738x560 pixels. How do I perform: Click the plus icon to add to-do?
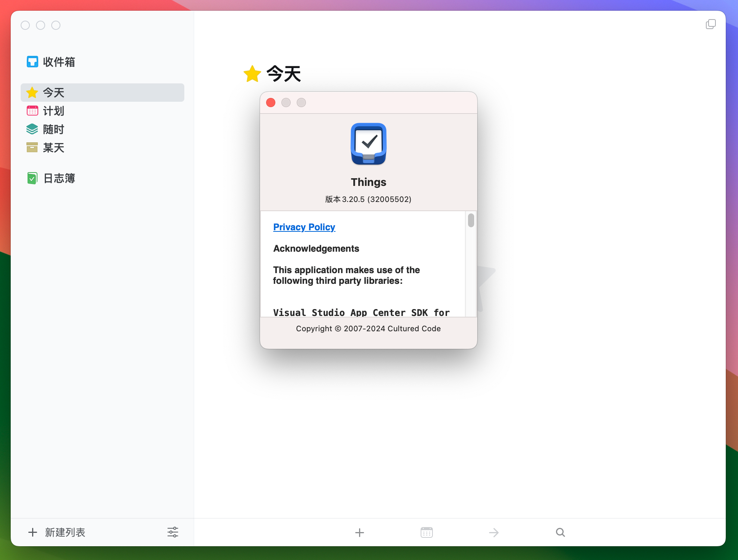pyautogui.click(x=359, y=532)
